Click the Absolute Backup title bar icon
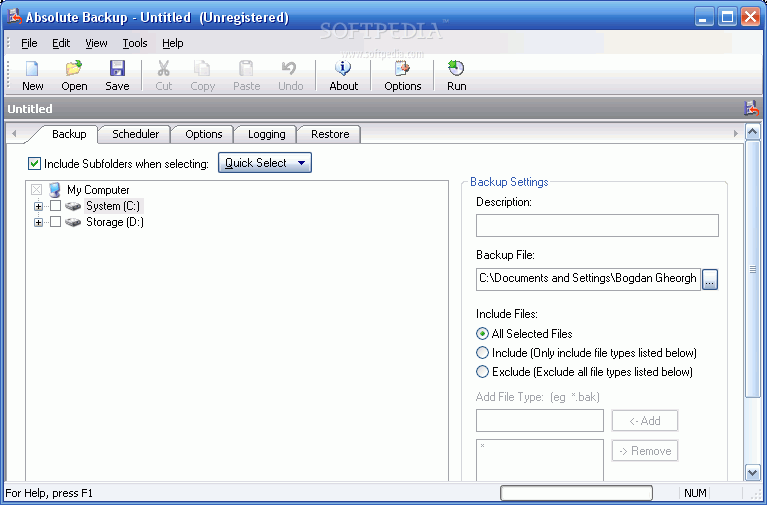Viewport: 767px width, 505px height. (15, 17)
